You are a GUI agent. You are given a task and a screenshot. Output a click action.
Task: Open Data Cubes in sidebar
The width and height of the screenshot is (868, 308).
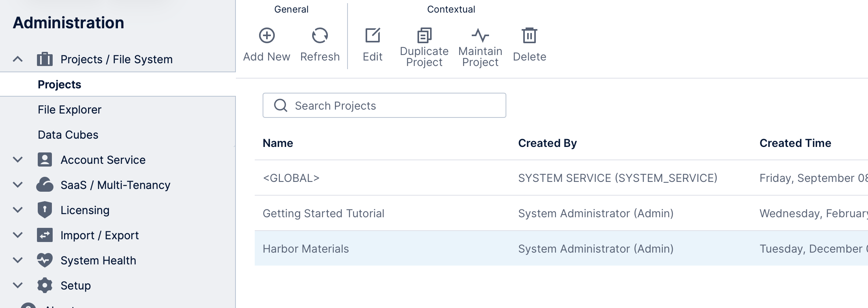coord(68,135)
